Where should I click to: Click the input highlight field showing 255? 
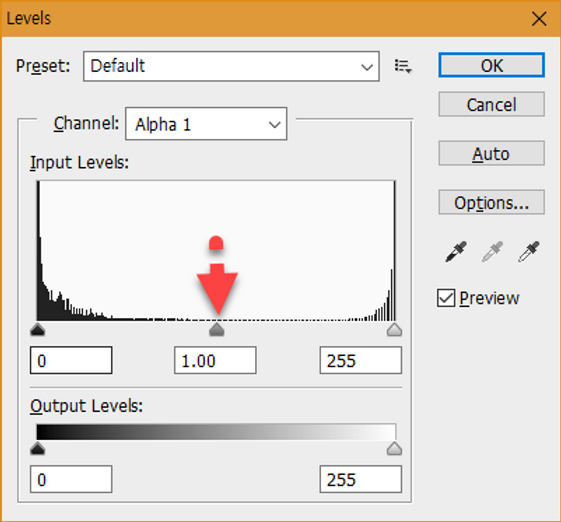[x=361, y=360]
